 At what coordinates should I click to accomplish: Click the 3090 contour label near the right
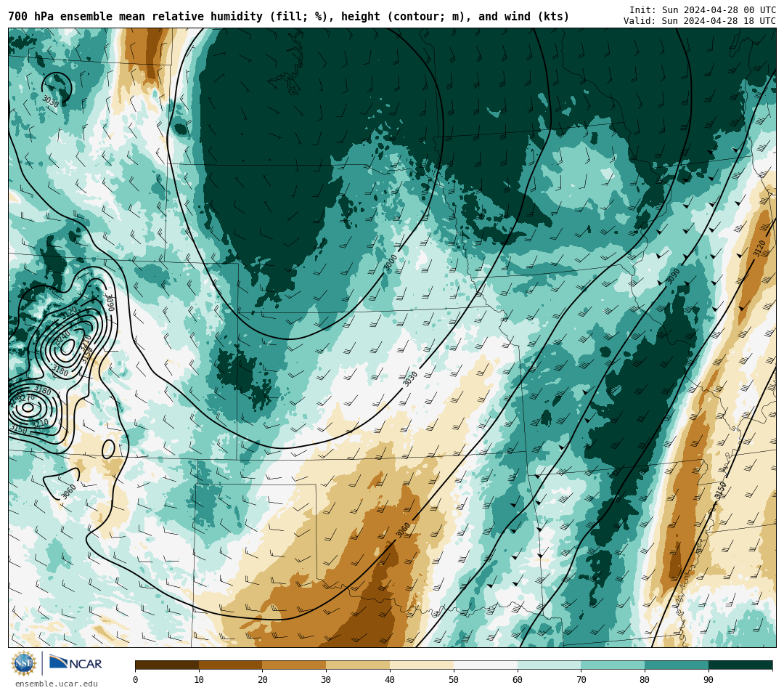click(x=672, y=276)
